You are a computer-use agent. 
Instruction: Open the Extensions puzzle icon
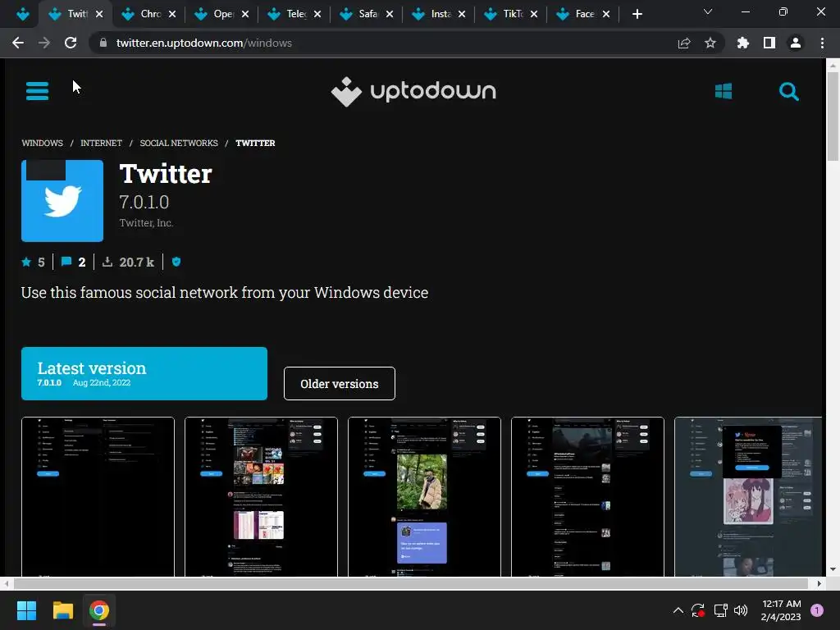click(x=743, y=43)
